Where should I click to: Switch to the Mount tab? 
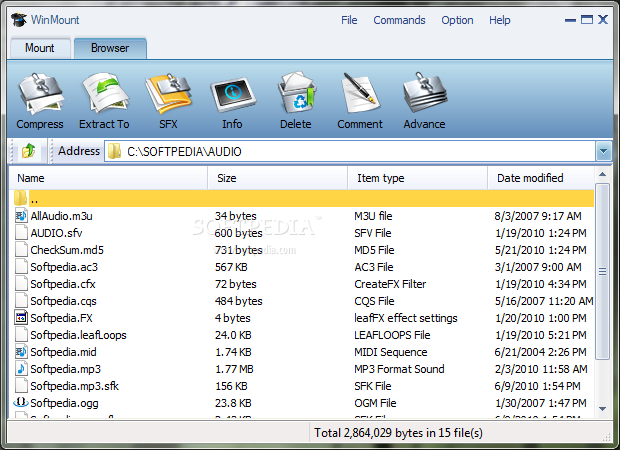[x=40, y=48]
